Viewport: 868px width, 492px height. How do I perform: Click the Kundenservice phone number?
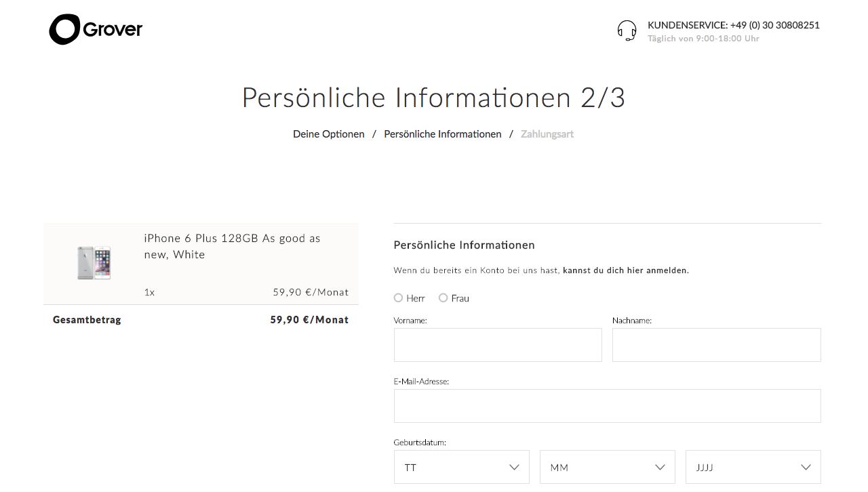(775, 25)
